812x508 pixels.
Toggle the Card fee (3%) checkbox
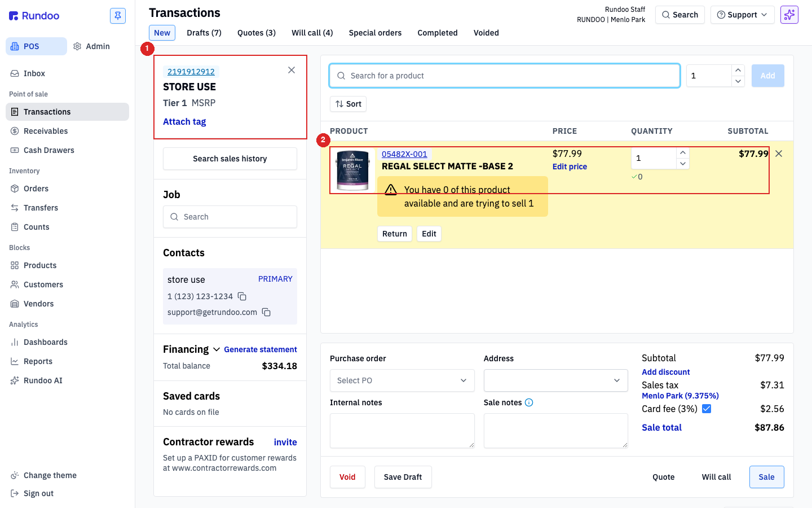(x=707, y=409)
